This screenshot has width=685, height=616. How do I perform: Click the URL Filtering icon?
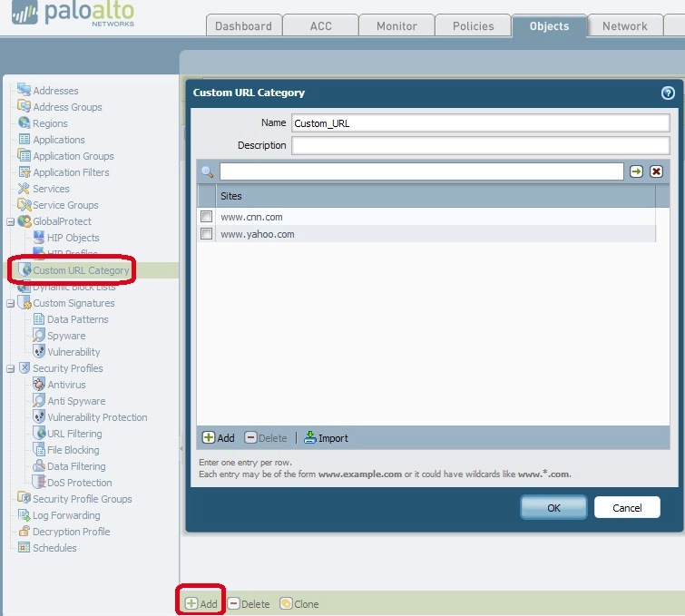click(39, 433)
